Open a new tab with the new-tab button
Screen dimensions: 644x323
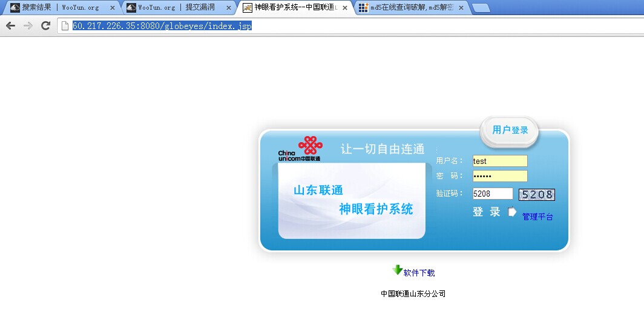click(x=481, y=8)
